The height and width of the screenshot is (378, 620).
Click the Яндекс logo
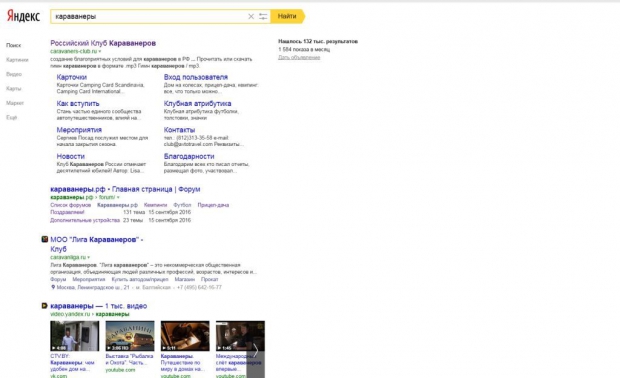tap(23, 16)
